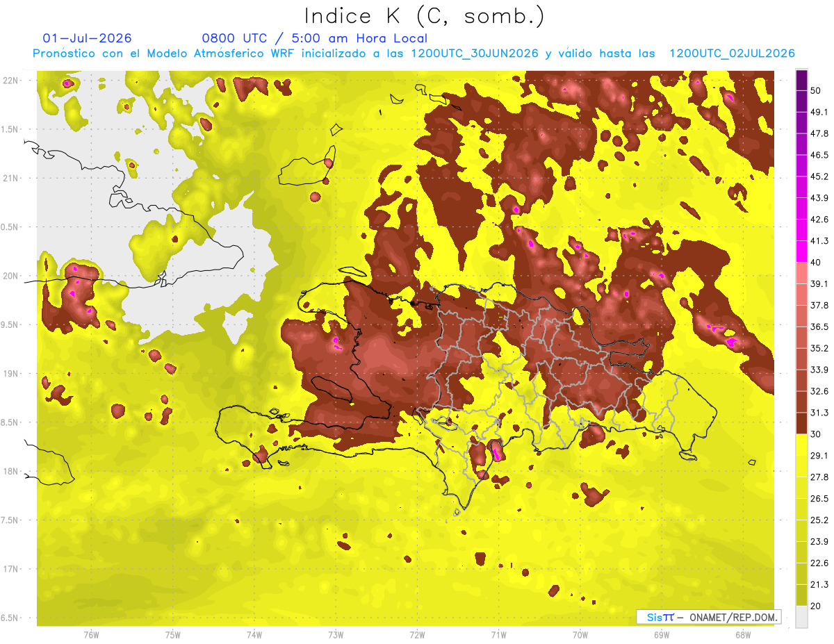Click the '72W' longitude axis label
The height and width of the screenshot is (644, 834).
pyautogui.click(x=417, y=634)
